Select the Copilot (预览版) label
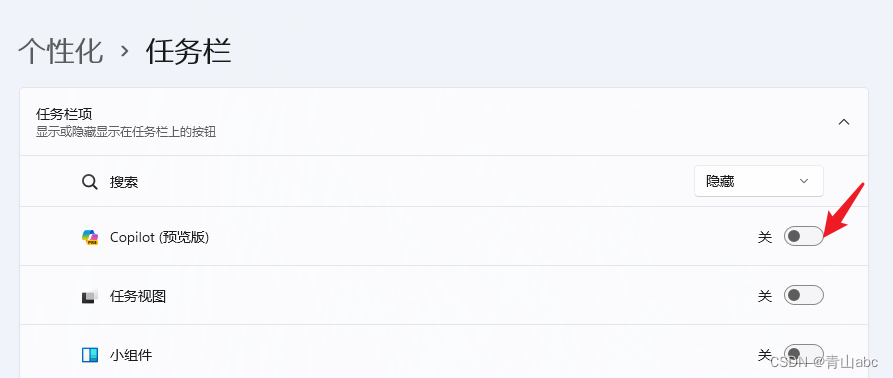 [x=159, y=237]
